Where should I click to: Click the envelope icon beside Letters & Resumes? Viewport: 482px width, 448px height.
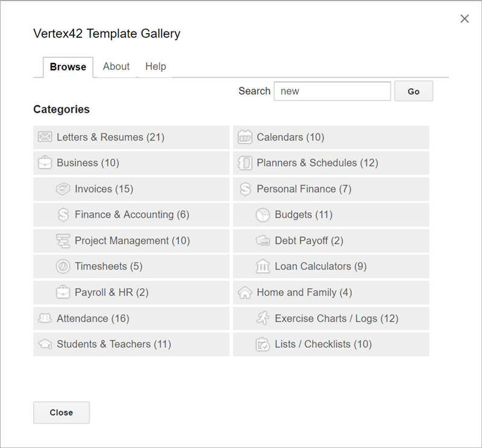coord(45,137)
